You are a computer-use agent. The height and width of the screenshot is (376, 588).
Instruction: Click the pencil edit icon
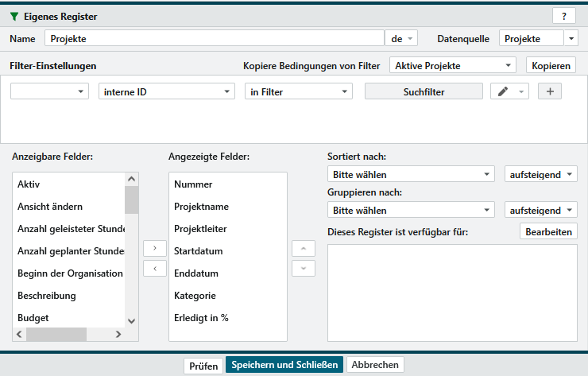[502, 91]
